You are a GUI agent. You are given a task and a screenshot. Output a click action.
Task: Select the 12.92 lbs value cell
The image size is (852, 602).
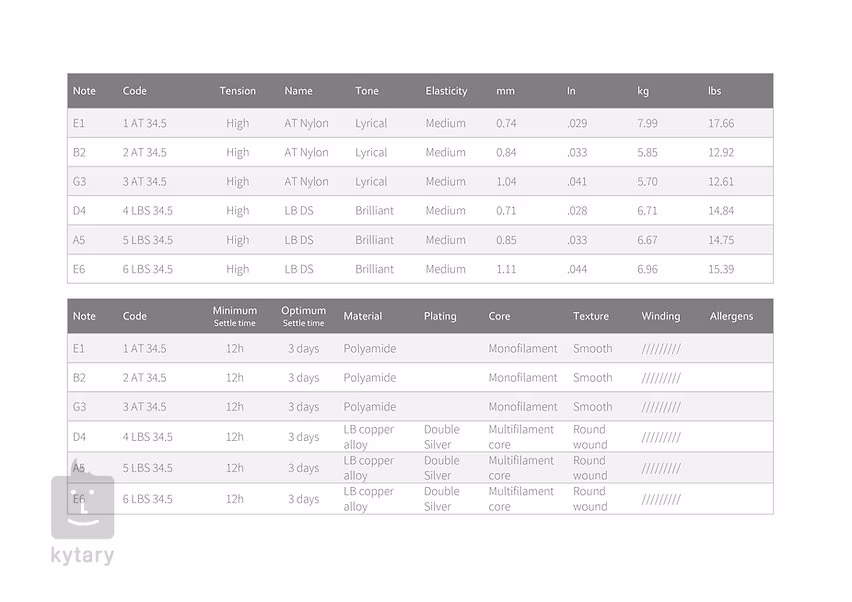tap(720, 153)
